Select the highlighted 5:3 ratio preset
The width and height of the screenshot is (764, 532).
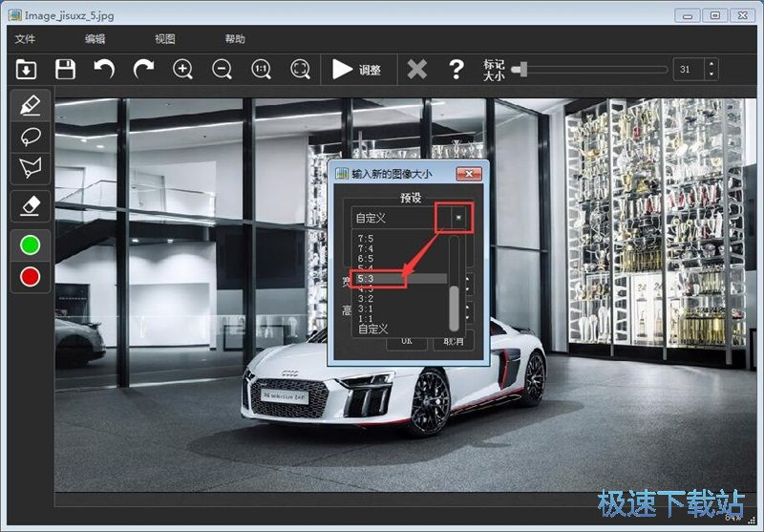click(x=399, y=279)
